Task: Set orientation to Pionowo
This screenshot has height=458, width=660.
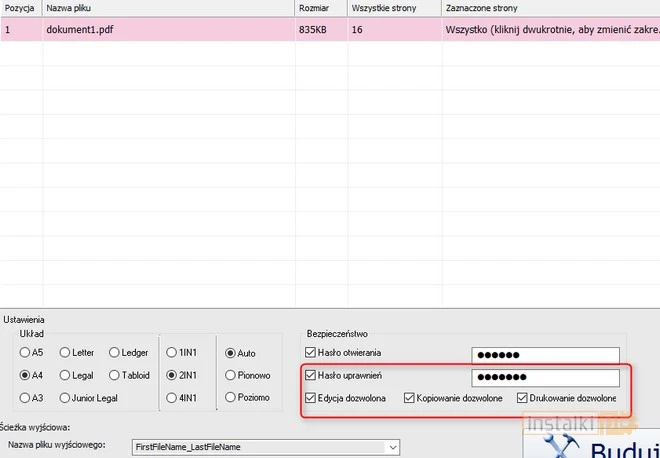Action: pos(231,375)
